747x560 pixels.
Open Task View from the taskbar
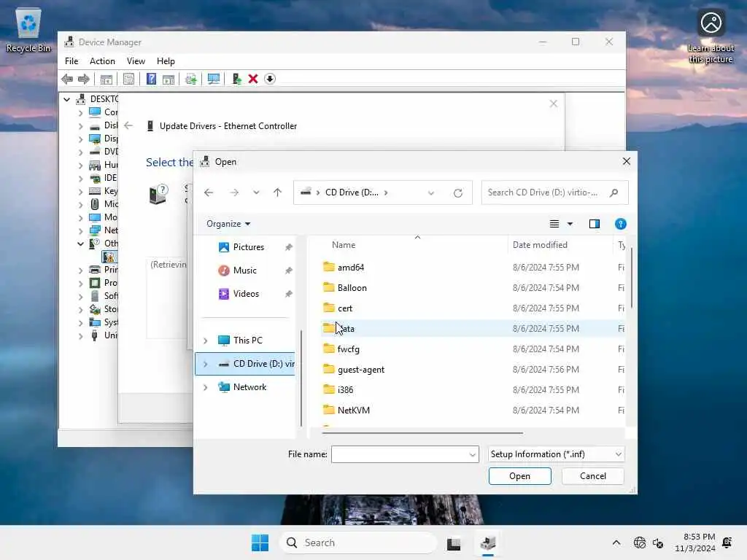(x=454, y=542)
